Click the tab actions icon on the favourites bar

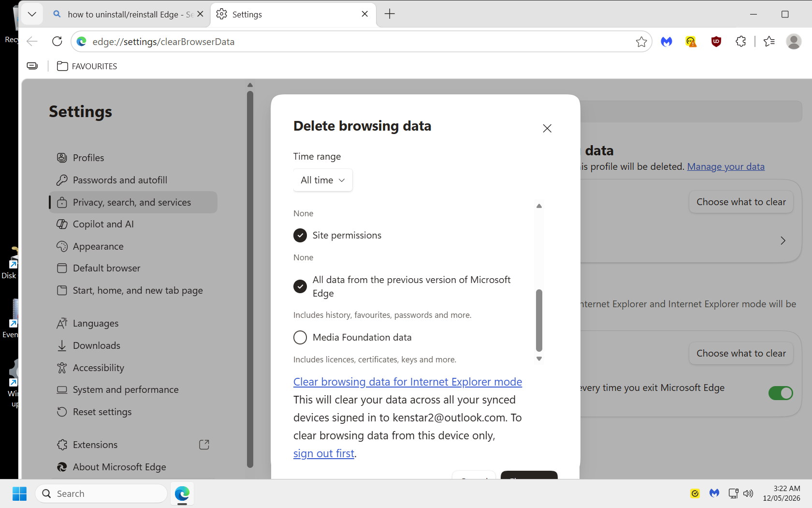[32, 66]
